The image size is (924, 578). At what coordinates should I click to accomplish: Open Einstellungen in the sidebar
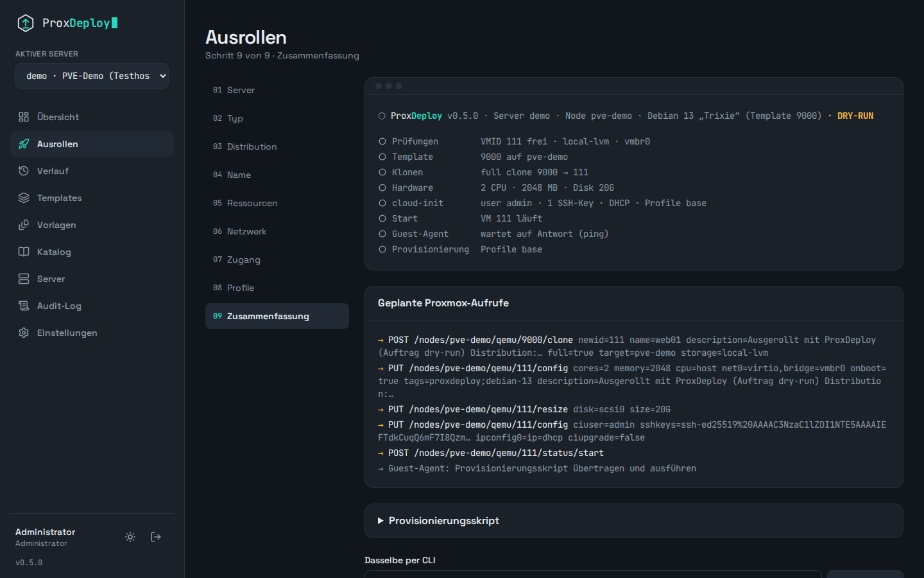pos(92,333)
